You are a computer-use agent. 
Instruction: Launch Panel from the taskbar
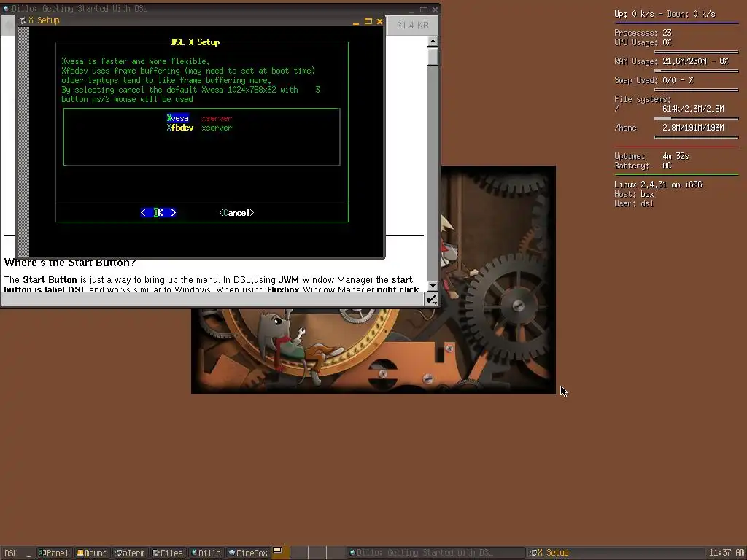[54, 553]
